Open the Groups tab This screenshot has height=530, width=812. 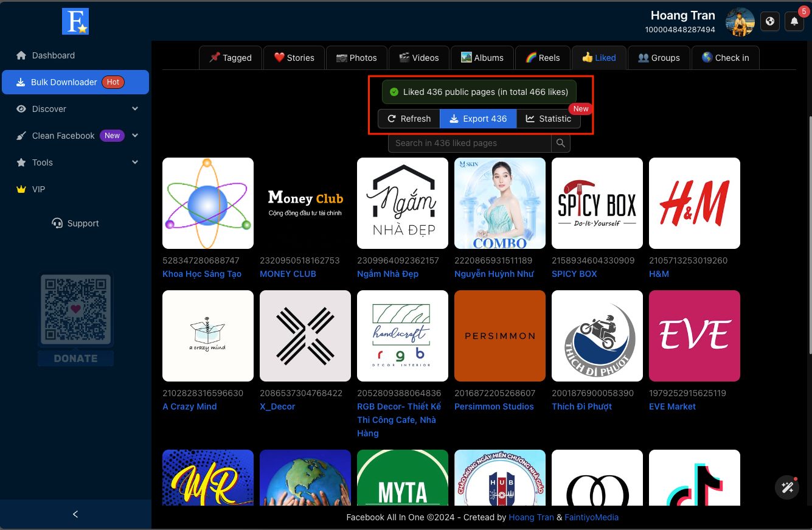[659, 58]
